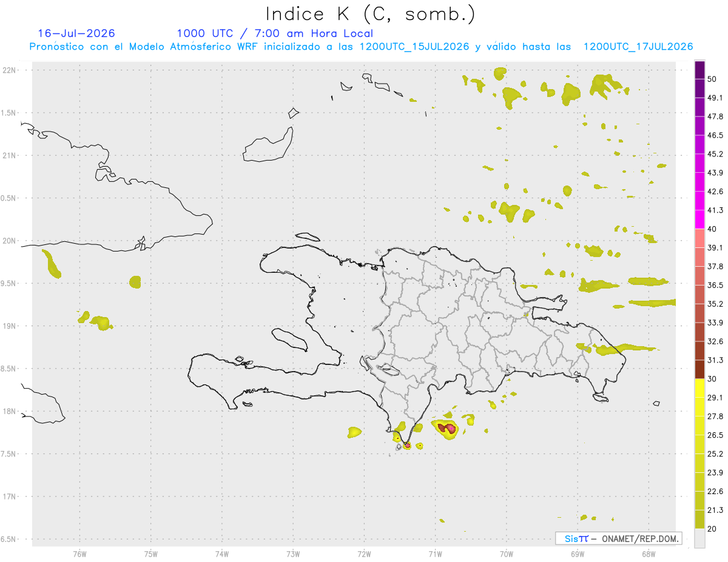Click the colorbar label "20"
Screen dimensions: 728x562
(x=713, y=529)
